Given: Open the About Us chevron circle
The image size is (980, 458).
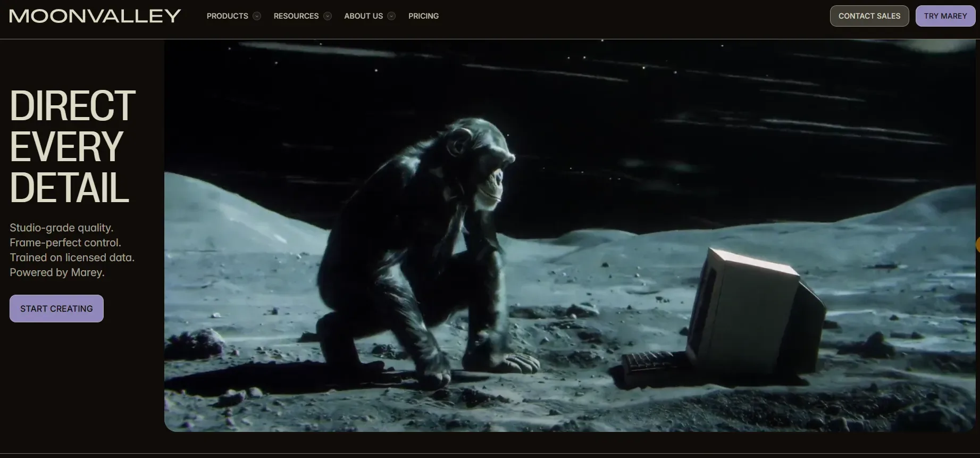Looking at the screenshot, I should click(391, 16).
